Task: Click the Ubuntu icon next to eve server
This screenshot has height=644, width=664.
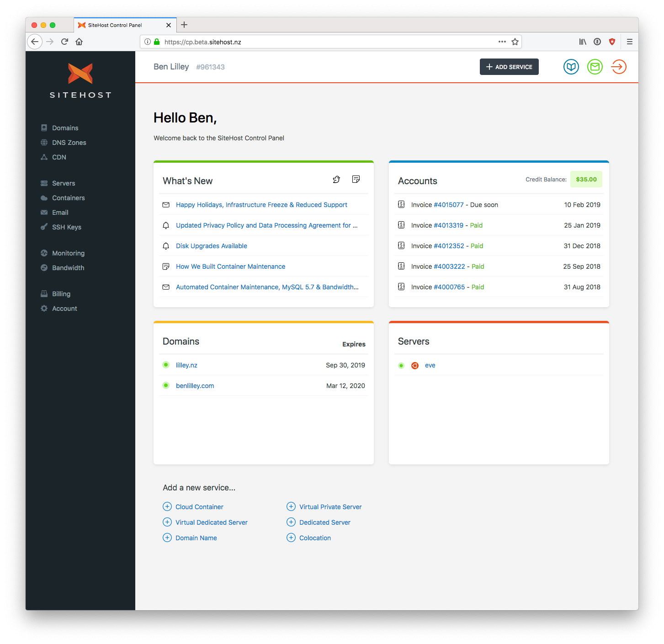Action: [415, 366]
